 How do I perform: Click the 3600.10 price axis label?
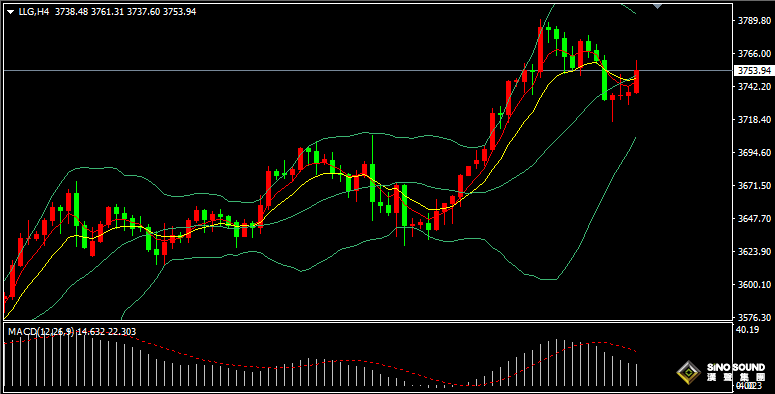[754, 284]
